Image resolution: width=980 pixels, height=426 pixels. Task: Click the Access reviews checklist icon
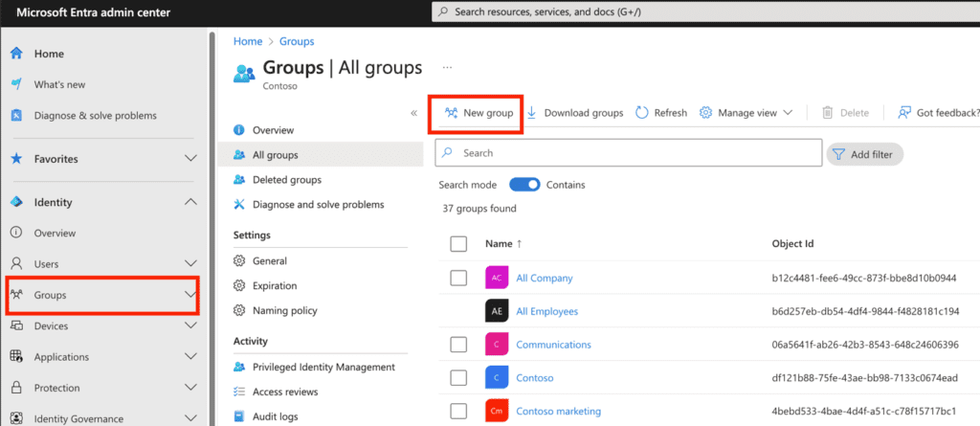[x=238, y=392]
